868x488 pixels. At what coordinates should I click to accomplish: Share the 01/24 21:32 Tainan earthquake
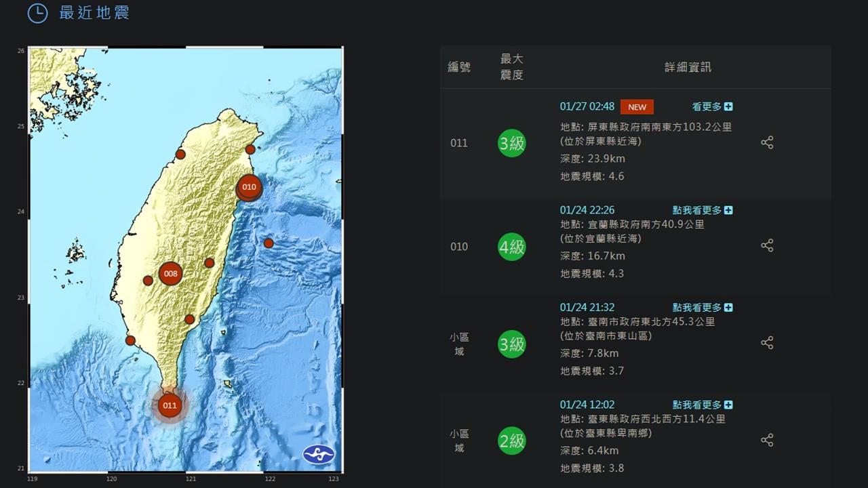[x=768, y=343]
